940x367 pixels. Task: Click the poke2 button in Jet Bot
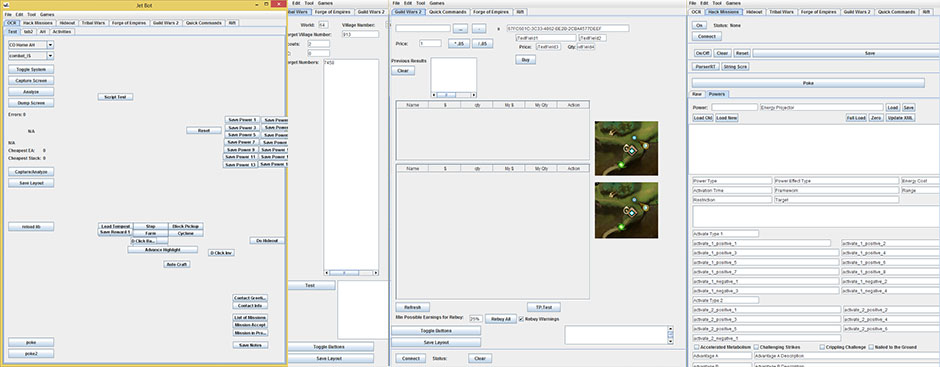click(x=31, y=354)
